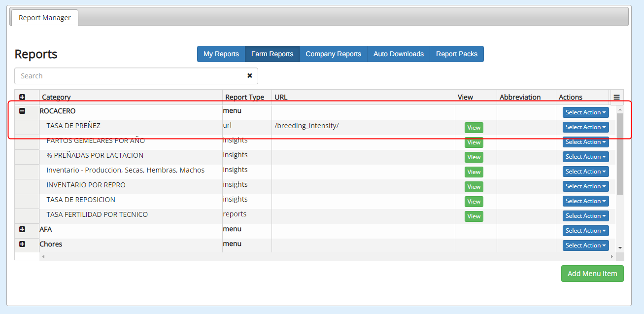
Task: Expand all rows using header plus icon
Action: (22, 97)
